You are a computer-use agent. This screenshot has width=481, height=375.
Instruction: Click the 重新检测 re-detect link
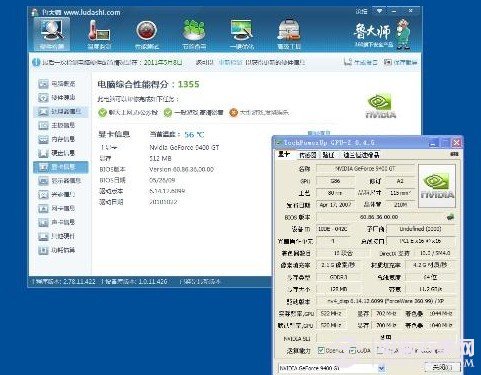pos(230,62)
